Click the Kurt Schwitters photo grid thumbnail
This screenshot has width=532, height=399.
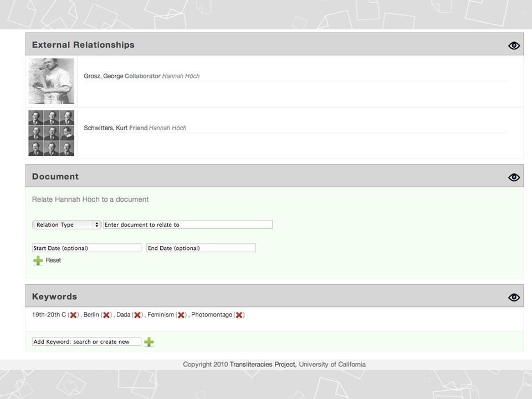[x=51, y=133]
